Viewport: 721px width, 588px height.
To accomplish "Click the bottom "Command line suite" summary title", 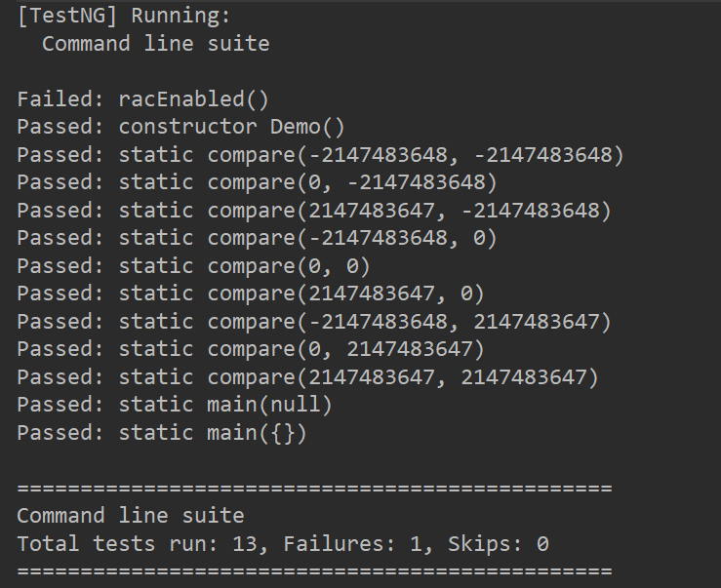I will point(130,516).
